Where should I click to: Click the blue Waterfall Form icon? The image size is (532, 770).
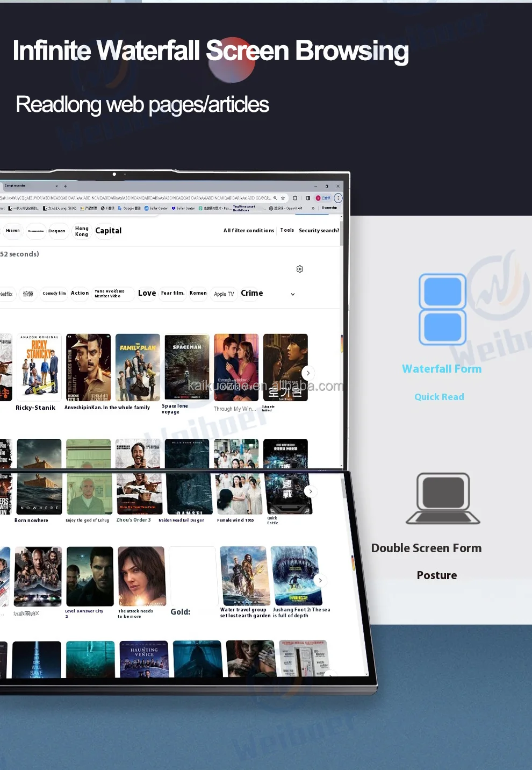[442, 309]
